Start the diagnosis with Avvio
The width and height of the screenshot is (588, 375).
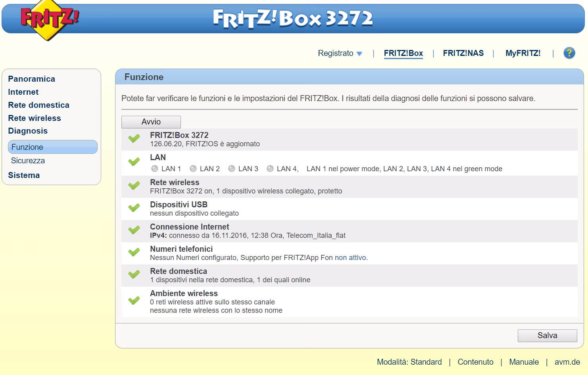pos(151,122)
